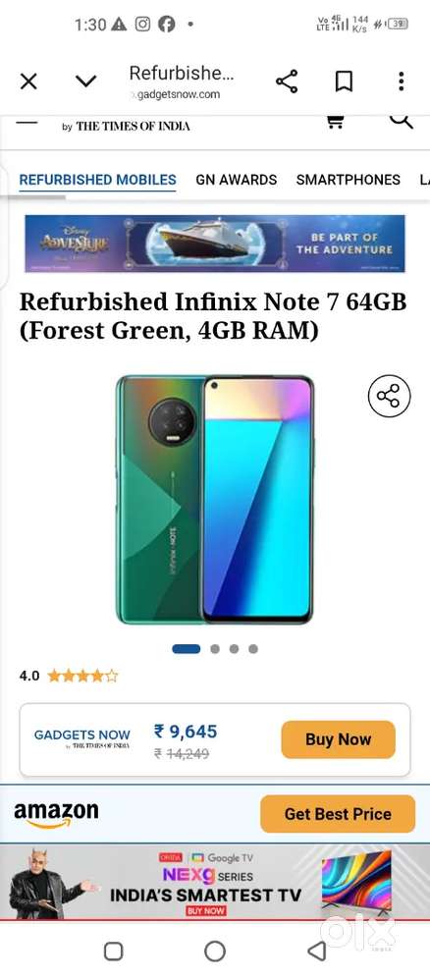Screen dimensions: 430x980
Task: Expand the browser chevron dropdown
Action: [85, 82]
